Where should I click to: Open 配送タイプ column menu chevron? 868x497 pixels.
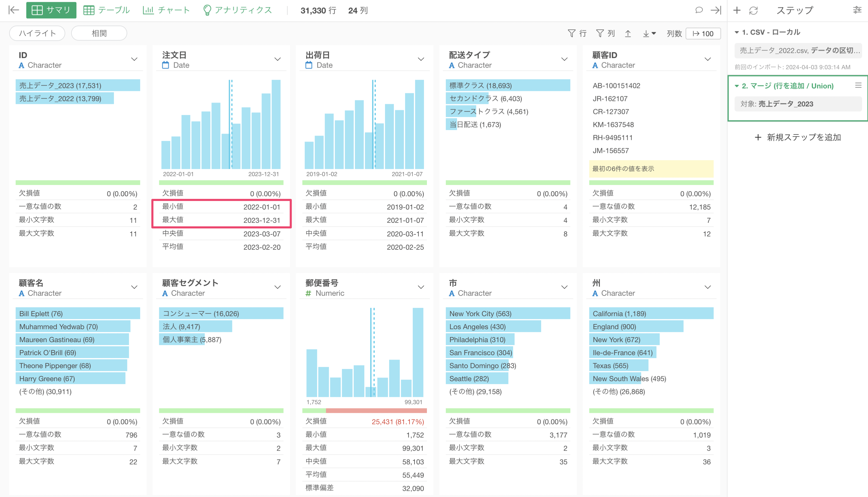point(564,59)
